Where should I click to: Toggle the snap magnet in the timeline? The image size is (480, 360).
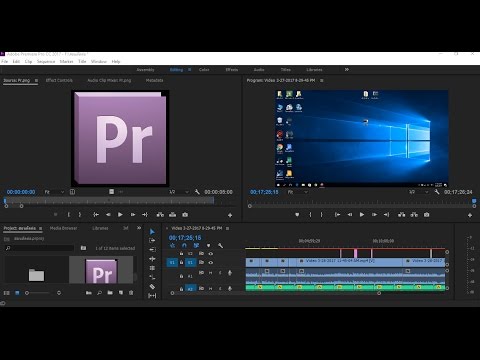pos(184,246)
